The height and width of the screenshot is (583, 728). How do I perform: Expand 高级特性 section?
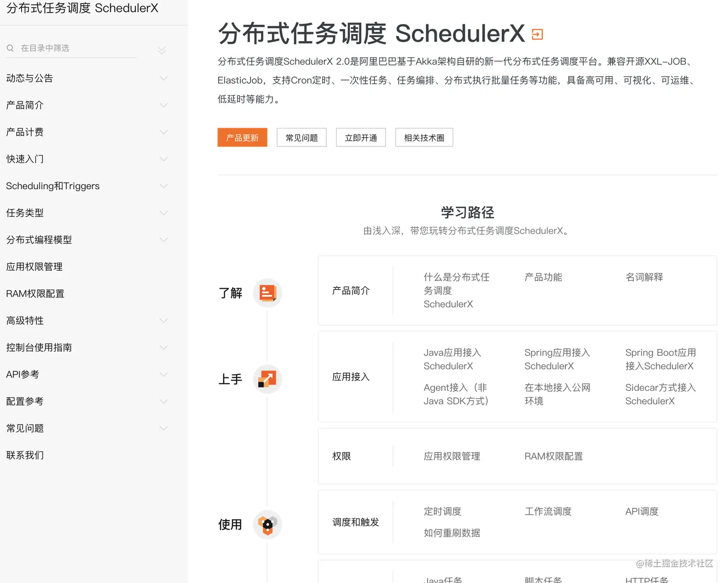pyautogui.click(x=164, y=321)
